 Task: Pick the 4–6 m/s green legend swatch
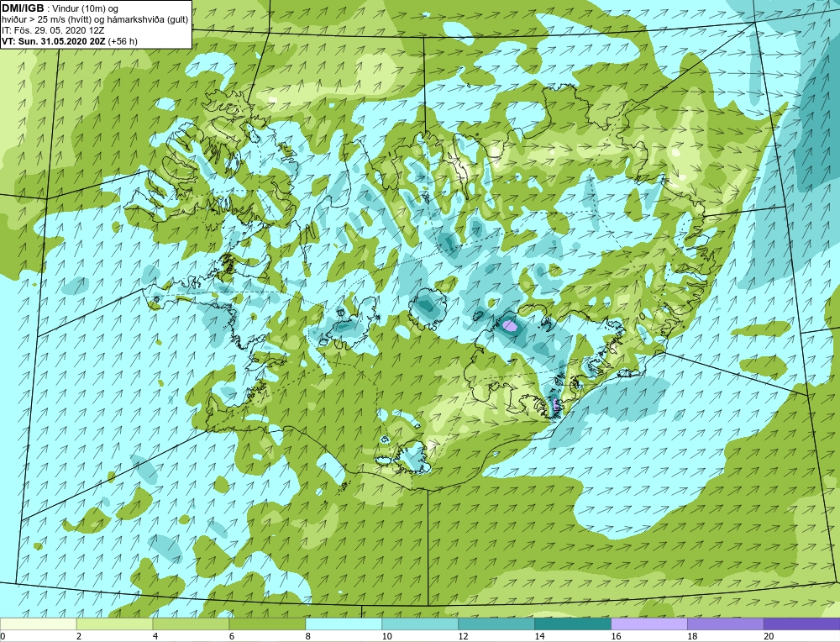[x=191, y=624]
